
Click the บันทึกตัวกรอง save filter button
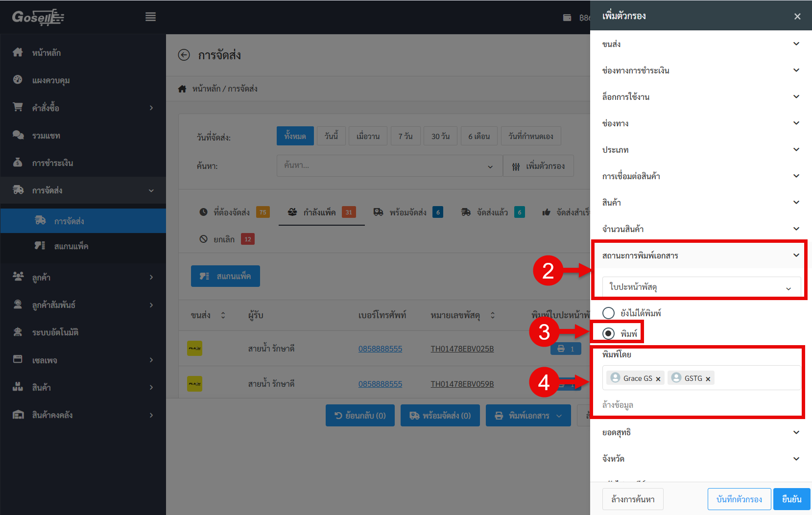739,499
